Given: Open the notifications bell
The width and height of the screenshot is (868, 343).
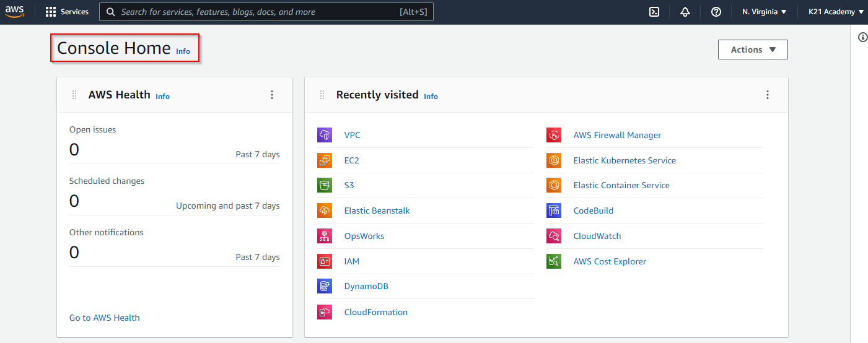Looking at the screenshot, I should point(685,12).
